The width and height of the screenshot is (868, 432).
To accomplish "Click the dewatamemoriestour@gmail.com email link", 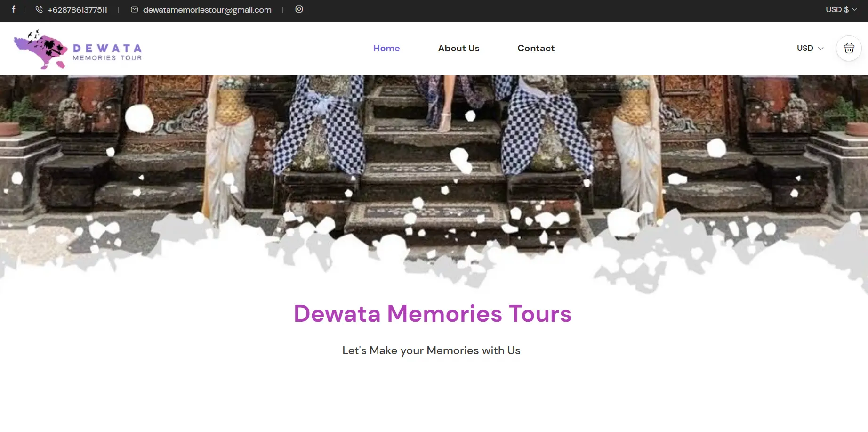I will 207,10.
